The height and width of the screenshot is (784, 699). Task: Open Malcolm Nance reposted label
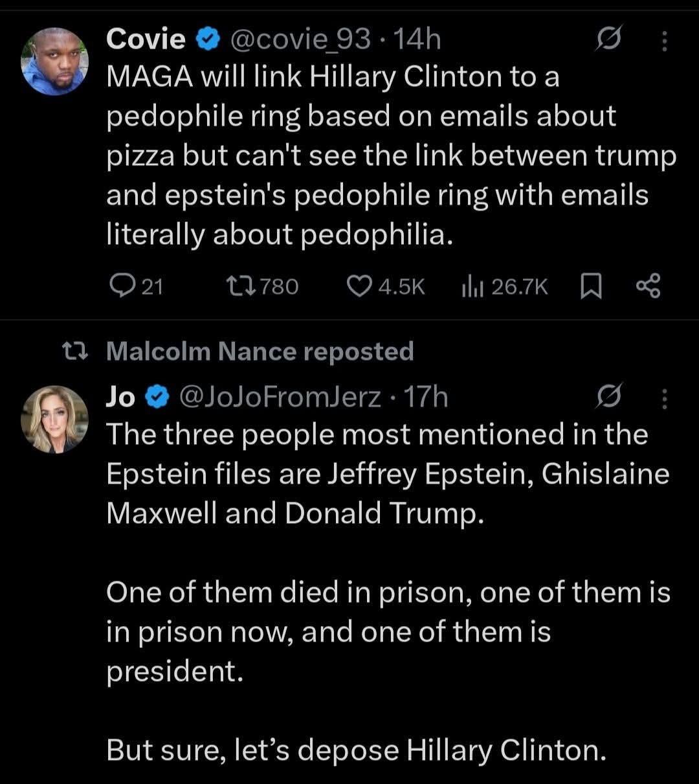click(259, 351)
